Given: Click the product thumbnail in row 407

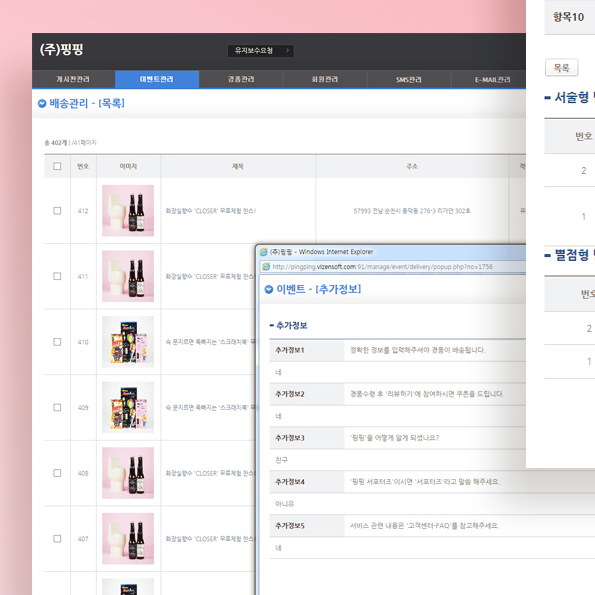Looking at the screenshot, I should pos(128,539).
